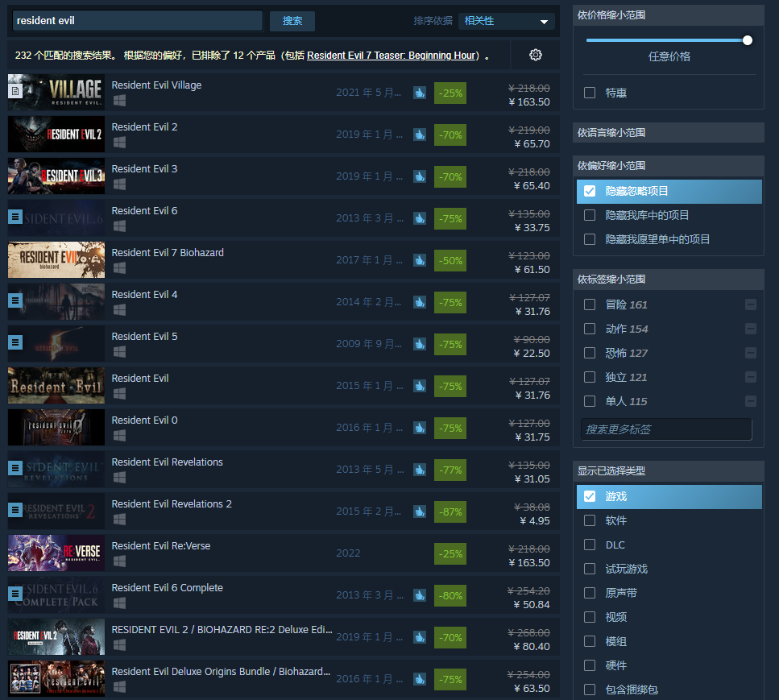Exclude the 恐怖 tag with its minus icon

751,353
